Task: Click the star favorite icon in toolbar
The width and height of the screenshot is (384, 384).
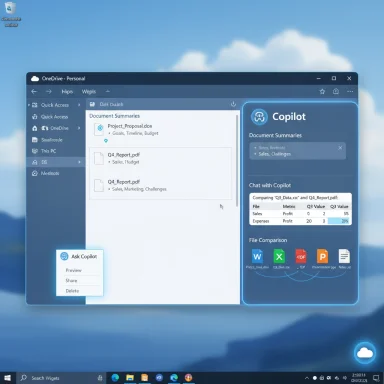Action: point(322,91)
